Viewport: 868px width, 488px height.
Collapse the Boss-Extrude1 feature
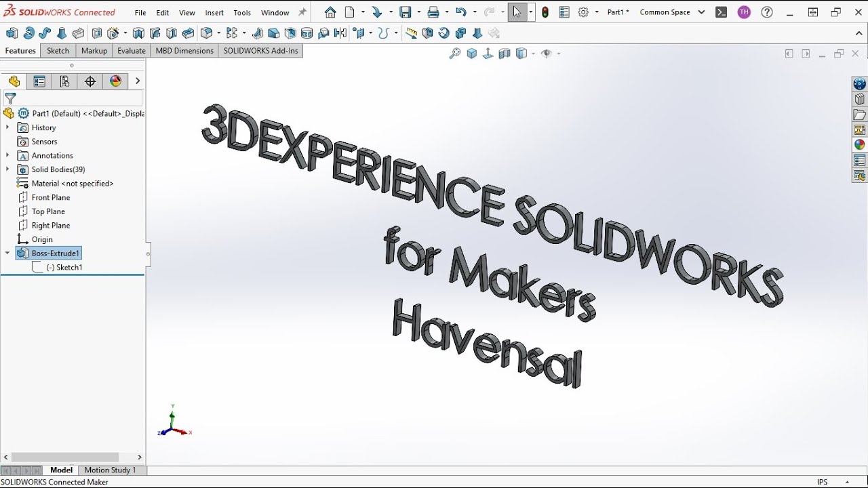[7, 253]
